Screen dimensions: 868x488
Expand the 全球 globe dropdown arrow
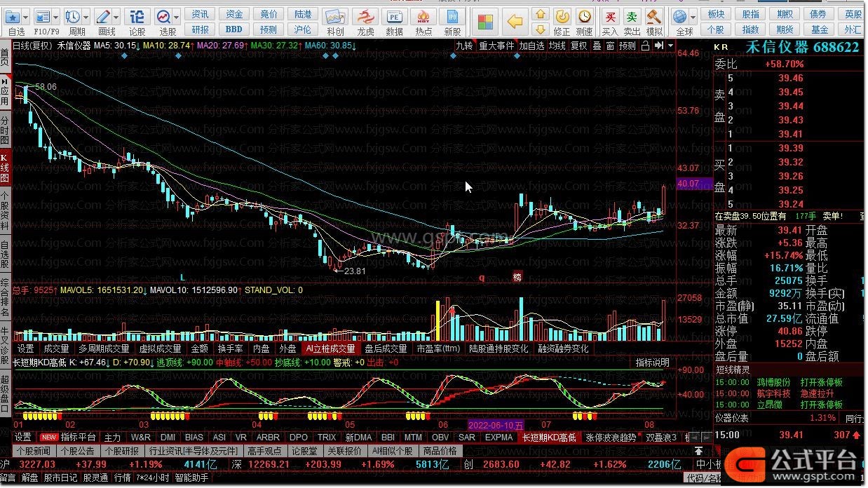click(693, 16)
